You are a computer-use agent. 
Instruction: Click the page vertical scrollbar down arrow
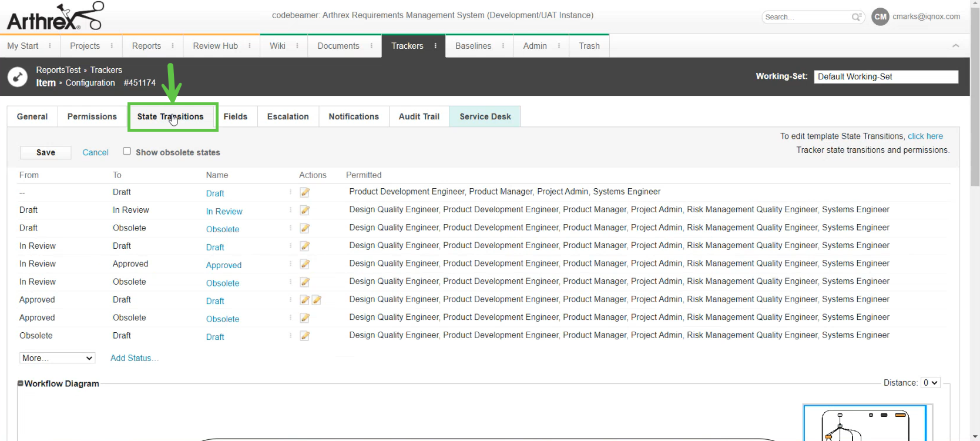[x=975, y=437]
